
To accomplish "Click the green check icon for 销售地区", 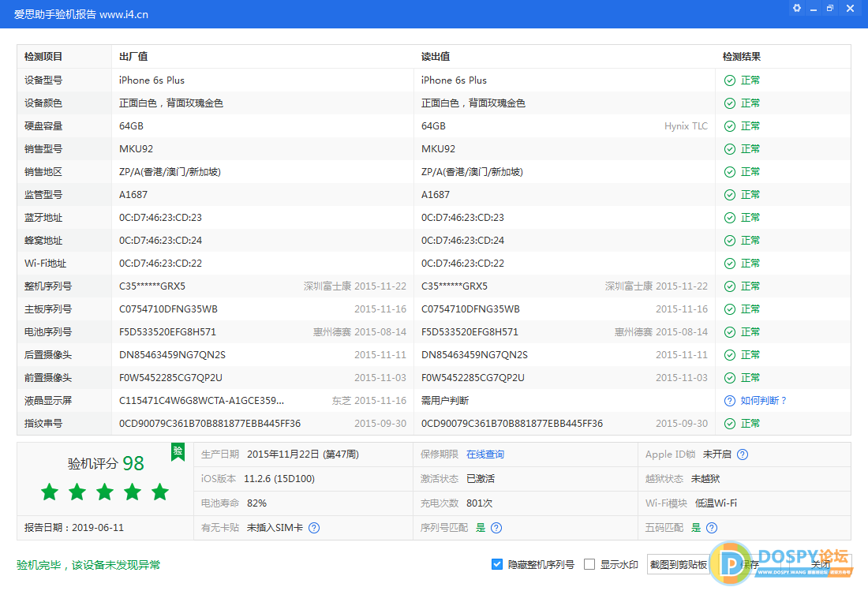I will click(730, 172).
